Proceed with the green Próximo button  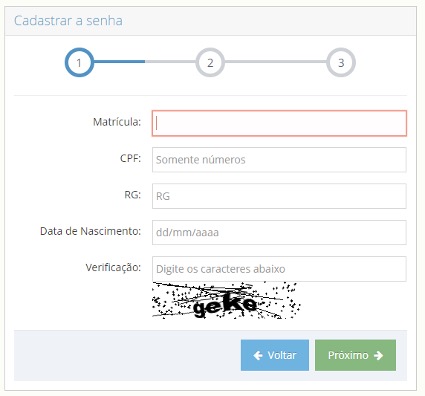click(355, 355)
